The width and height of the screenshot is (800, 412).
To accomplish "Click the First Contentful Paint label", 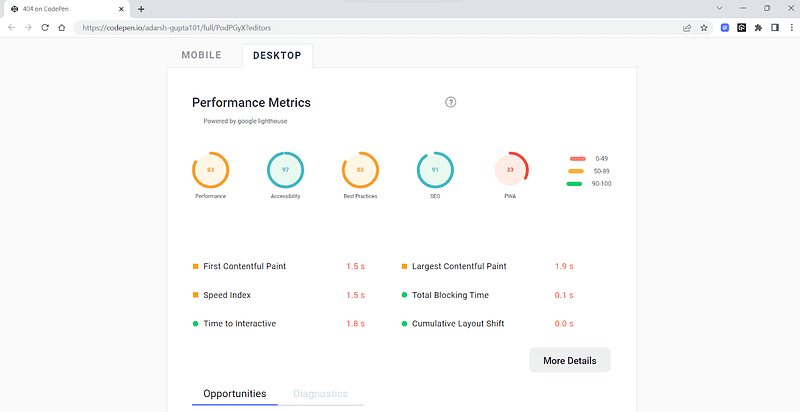I will pos(244,266).
